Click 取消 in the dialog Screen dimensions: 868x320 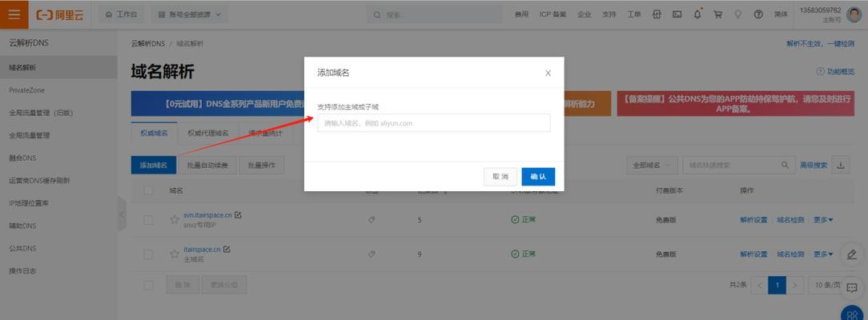[x=500, y=177]
